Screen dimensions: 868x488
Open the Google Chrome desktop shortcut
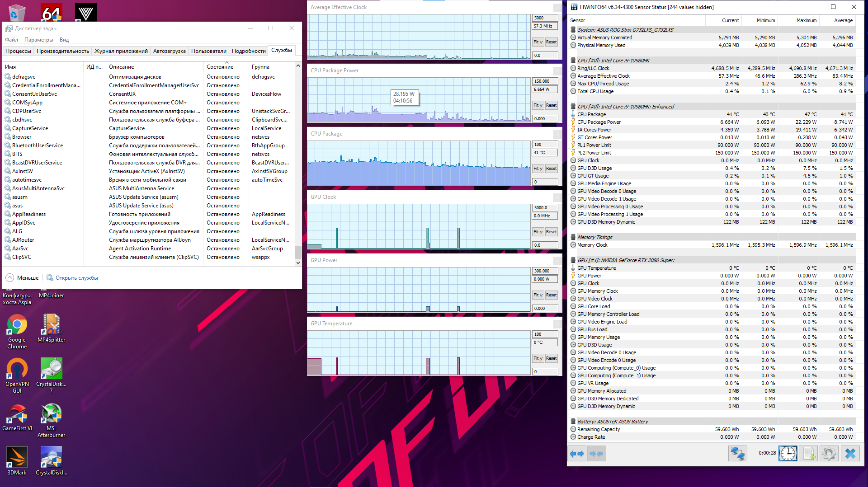click(x=17, y=331)
